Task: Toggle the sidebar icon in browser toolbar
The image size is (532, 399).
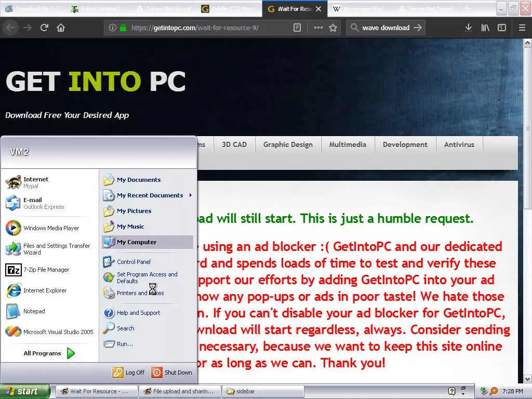Action: (502, 28)
